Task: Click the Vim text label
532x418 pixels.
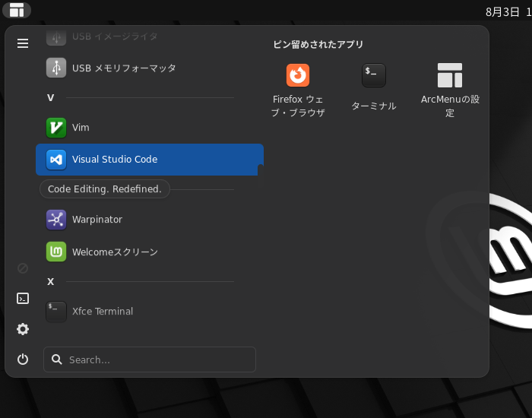Action: click(x=81, y=128)
